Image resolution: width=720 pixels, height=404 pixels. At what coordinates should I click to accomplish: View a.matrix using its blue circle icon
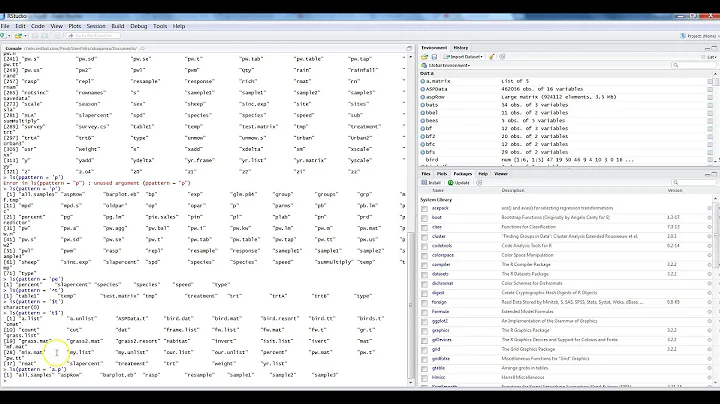pos(422,81)
